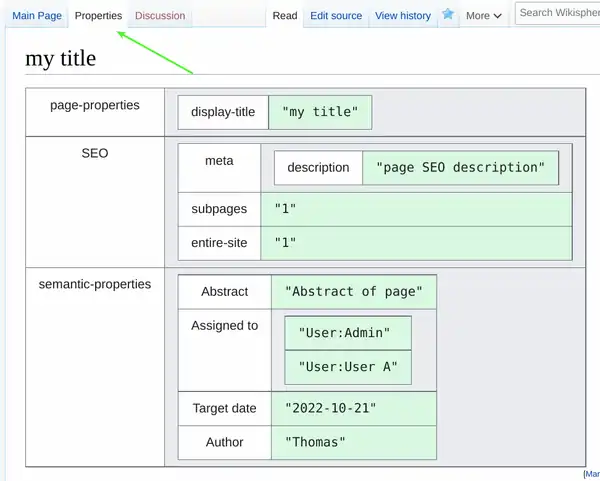Click the Author "Thomas" value
600x481 pixels.
click(x=314, y=442)
